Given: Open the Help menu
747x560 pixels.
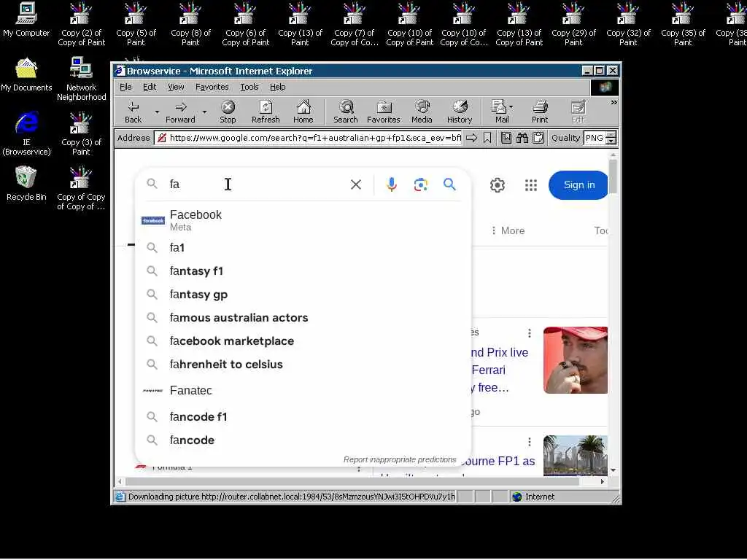Looking at the screenshot, I should (278, 87).
